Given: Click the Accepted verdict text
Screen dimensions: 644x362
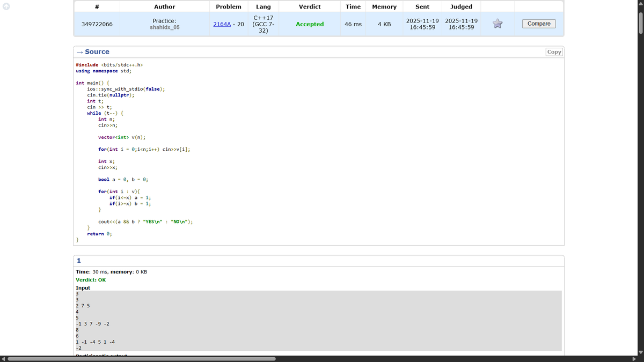Looking at the screenshot, I should click(x=310, y=24).
